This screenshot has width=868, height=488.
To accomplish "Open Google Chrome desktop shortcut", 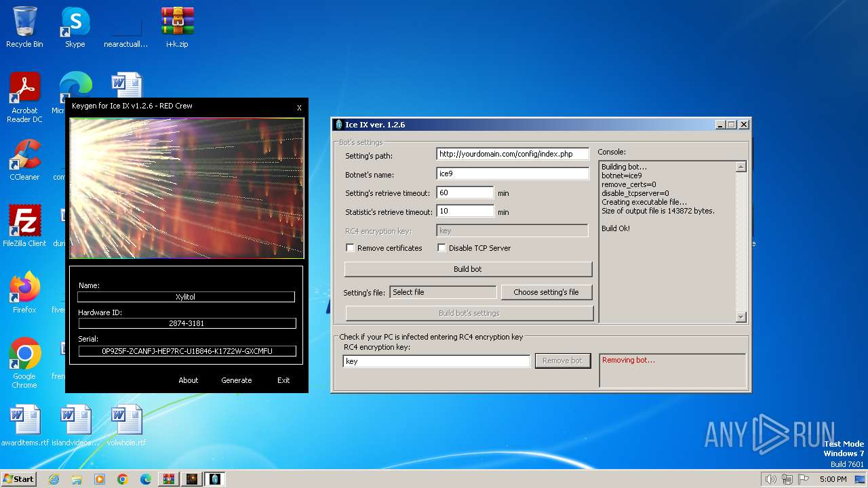I will 24,363.
